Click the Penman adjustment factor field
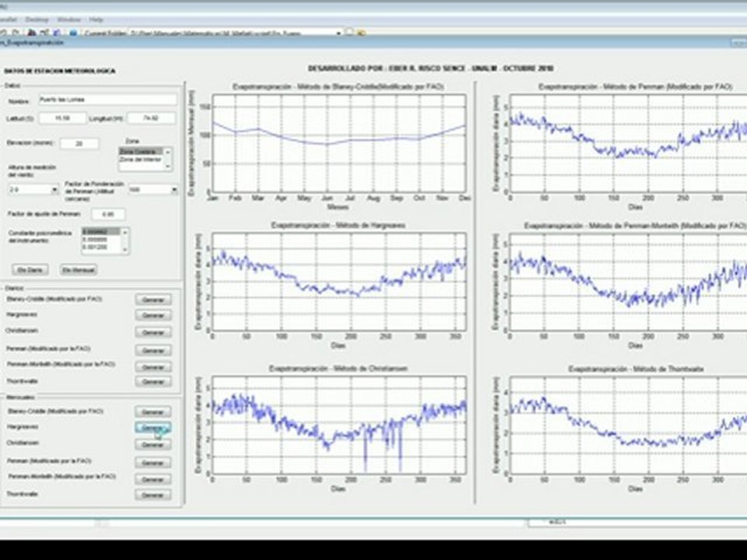Viewport: 747px width, 560px height. (108, 215)
